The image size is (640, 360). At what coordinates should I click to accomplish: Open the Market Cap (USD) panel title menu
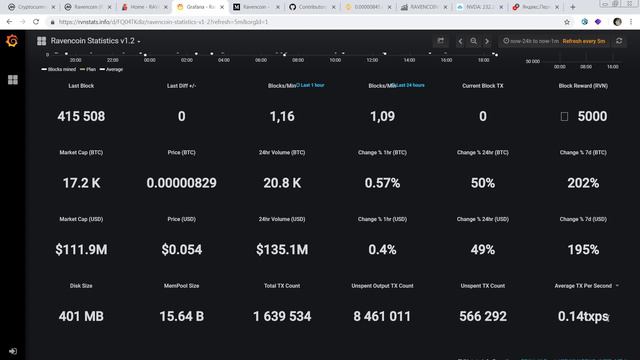[x=81, y=219]
